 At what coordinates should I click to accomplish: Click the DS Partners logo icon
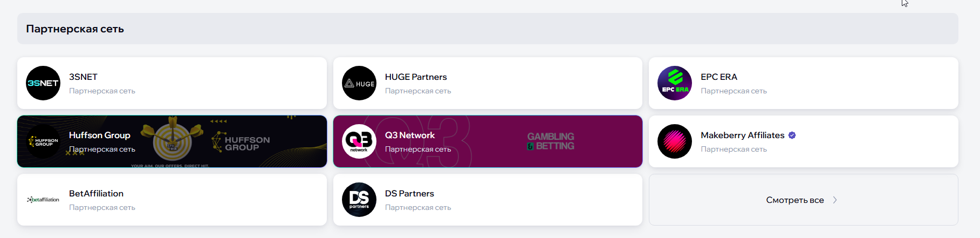[359, 200]
